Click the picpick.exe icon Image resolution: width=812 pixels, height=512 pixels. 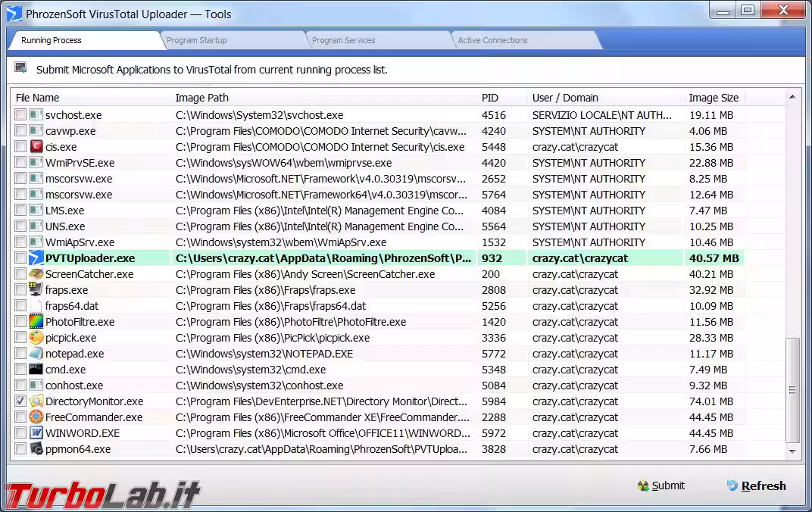click(x=36, y=338)
